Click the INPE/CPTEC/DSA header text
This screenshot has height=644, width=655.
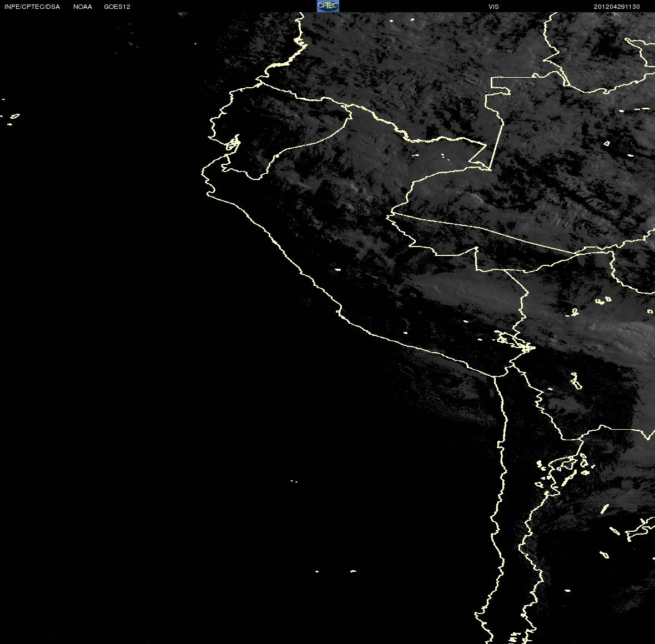pos(32,7)
